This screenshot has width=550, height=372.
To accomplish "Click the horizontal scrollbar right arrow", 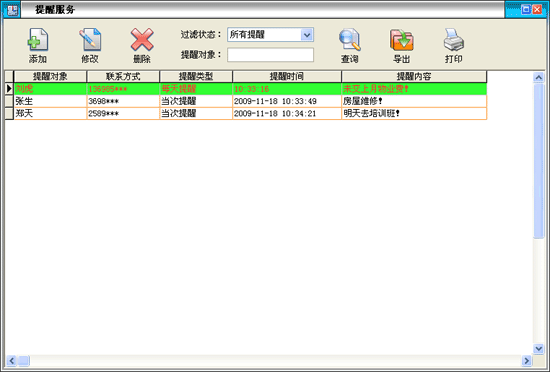I will point(526,360).
